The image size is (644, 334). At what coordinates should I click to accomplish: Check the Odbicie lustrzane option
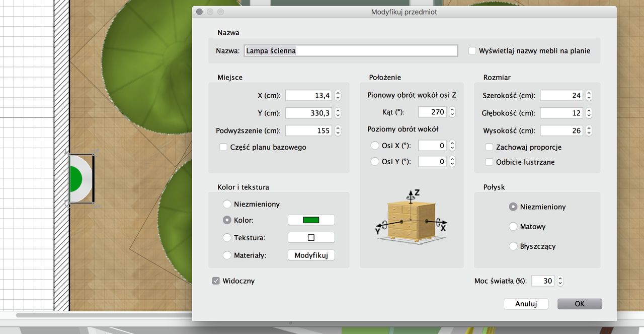[x=489, y=162]
